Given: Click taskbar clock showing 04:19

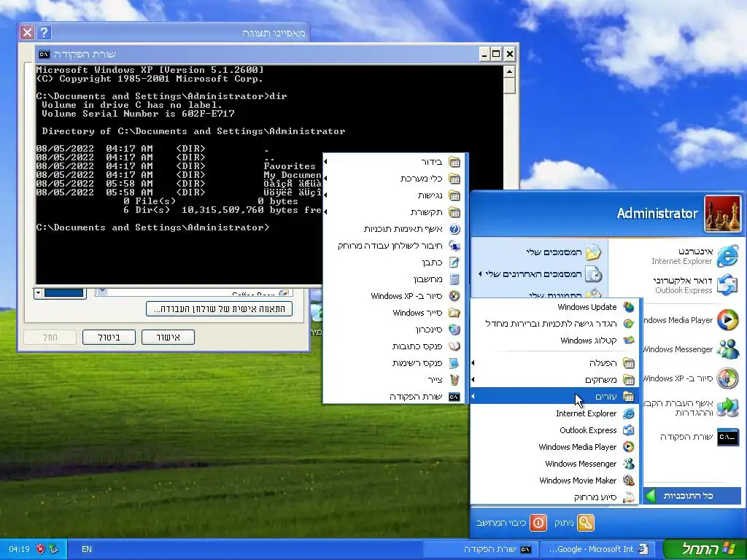Looking at the screenshot, I should (x=19, y=549).
